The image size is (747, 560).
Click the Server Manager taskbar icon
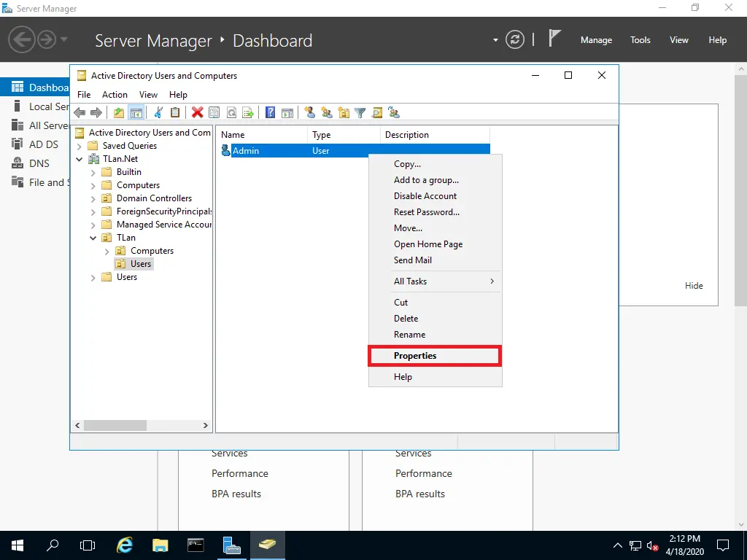pos(231,545)
